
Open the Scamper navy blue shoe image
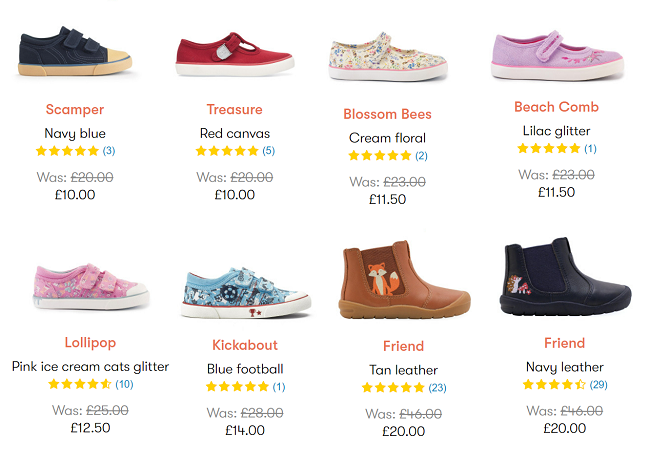pyautogui.click(x=74, y=52)
